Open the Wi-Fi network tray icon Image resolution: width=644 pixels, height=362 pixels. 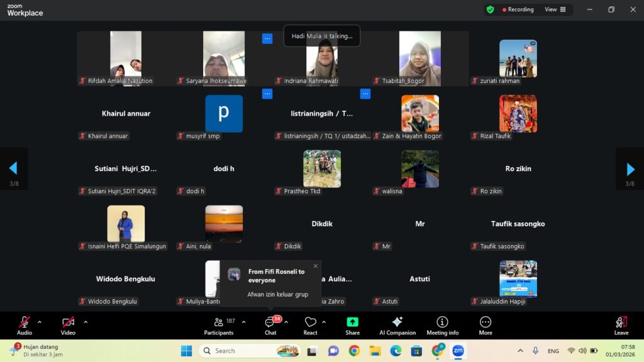571,351
